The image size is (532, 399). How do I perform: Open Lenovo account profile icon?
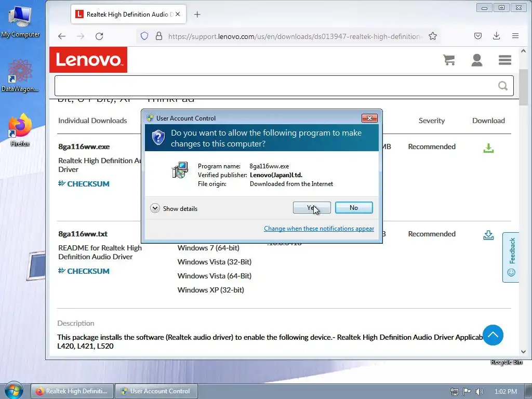pyautogui.click(x=477, y=60)
